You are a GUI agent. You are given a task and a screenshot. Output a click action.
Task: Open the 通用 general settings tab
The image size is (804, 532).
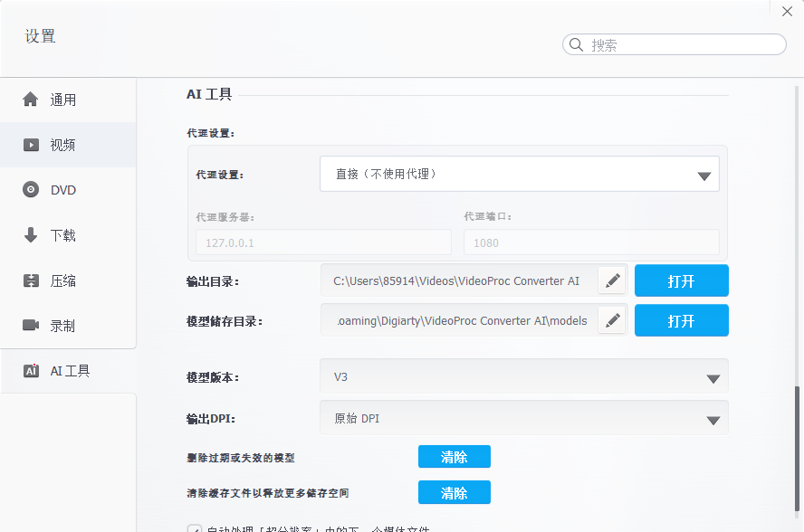click(68, 100)
